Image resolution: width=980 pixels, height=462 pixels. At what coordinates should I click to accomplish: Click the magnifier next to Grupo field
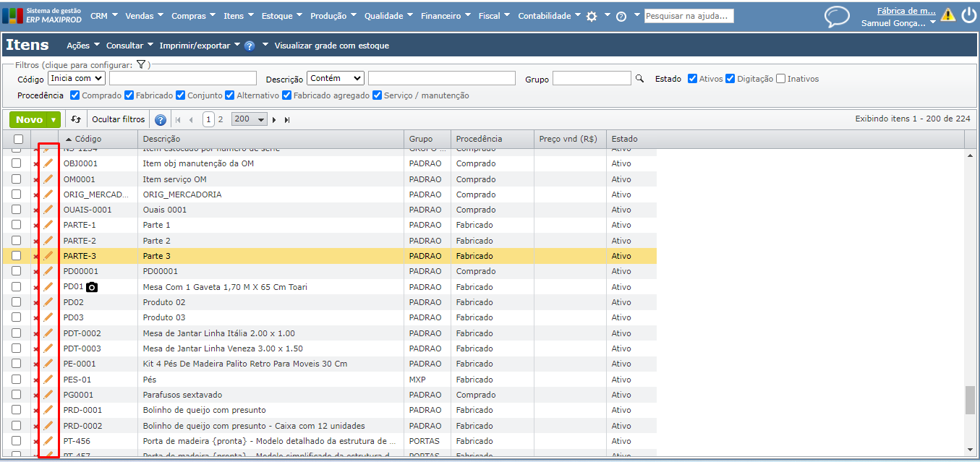pyautogui.click(x=639, y=78)
